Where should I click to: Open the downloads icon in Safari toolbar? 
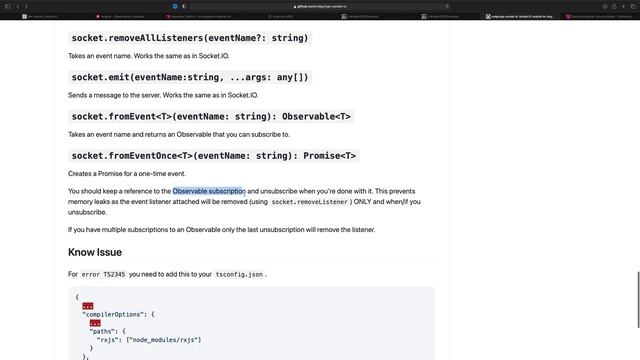[605, 7]
